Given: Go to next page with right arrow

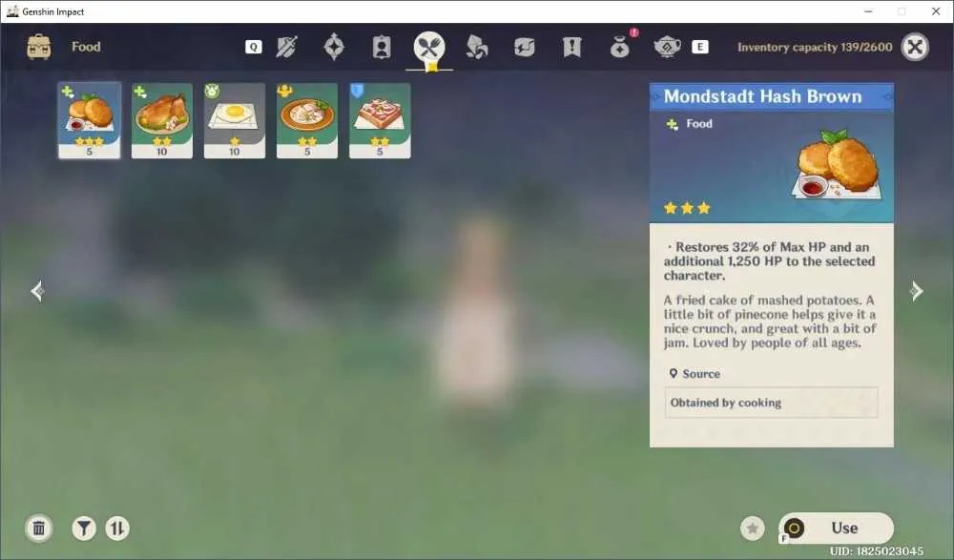Looking at the screenshot, I should 917,291.
